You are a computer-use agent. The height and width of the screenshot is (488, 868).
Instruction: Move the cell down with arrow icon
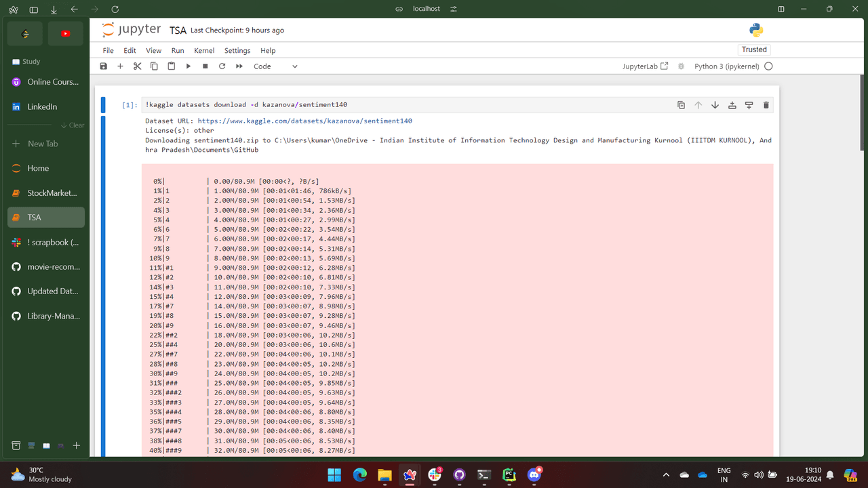(x=715, y=105)
